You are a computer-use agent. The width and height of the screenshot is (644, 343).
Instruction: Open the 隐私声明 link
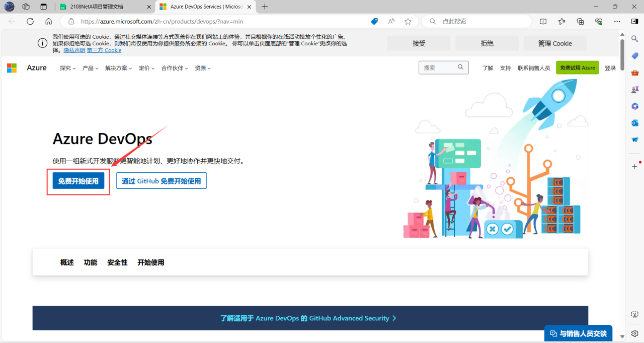tap(74, 50)
